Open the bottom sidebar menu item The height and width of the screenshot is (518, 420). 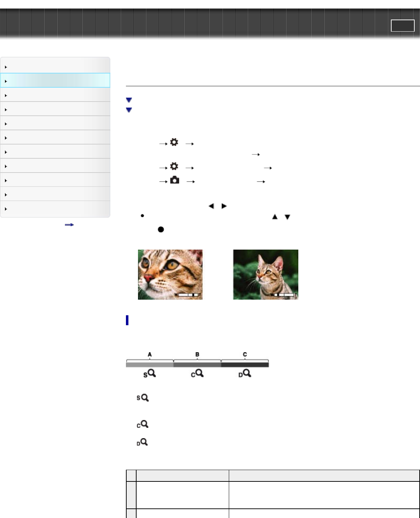(x=55, y=209)
